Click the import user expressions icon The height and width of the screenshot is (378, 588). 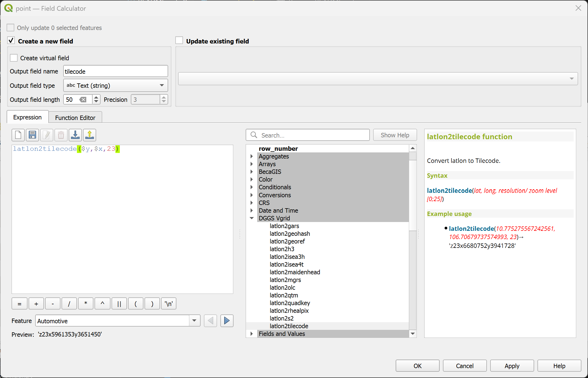75,135
